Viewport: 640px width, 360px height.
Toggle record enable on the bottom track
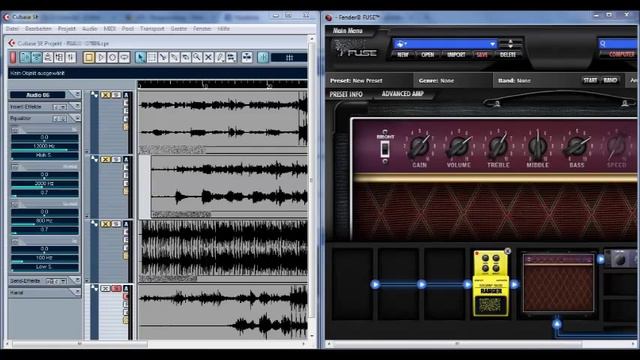(x=126, y=296)
